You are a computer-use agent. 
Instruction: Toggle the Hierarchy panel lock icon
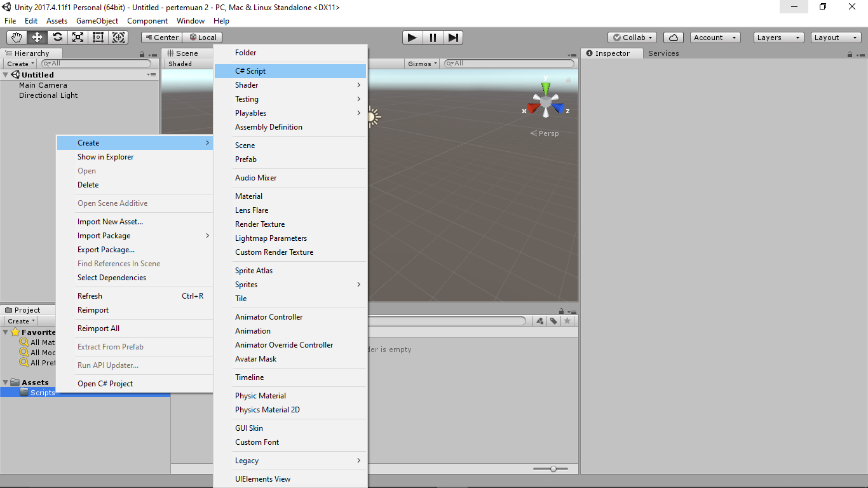142,55
